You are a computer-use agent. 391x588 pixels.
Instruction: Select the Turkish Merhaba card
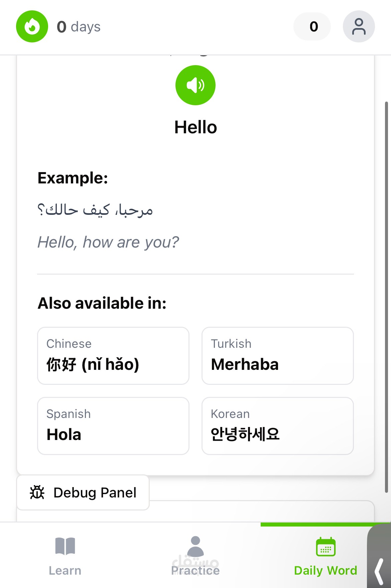tap(278, 356)
